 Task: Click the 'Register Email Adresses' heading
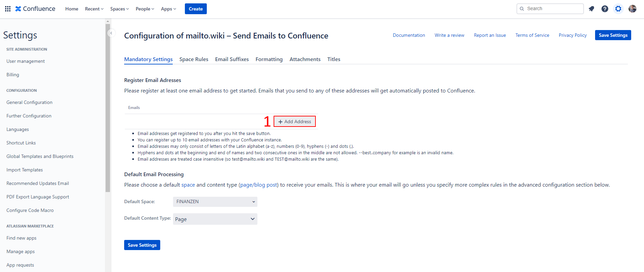coord(152,80)
